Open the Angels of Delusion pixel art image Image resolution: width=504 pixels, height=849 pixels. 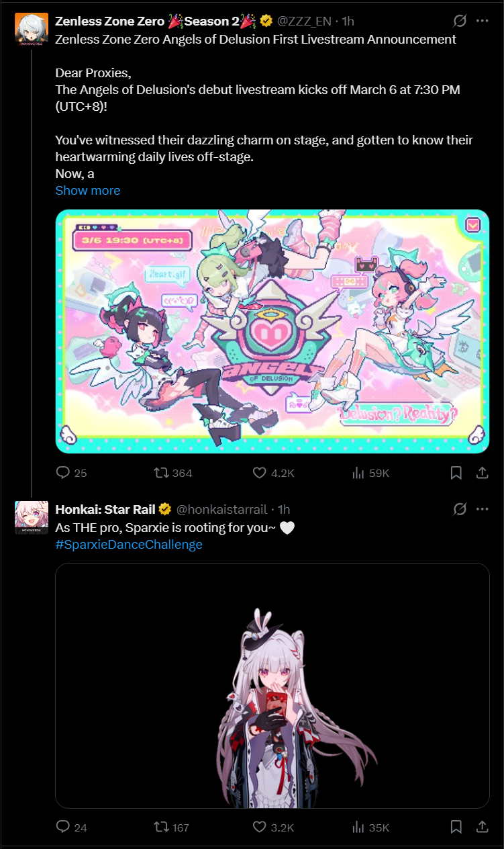click(x=272, y=331)
